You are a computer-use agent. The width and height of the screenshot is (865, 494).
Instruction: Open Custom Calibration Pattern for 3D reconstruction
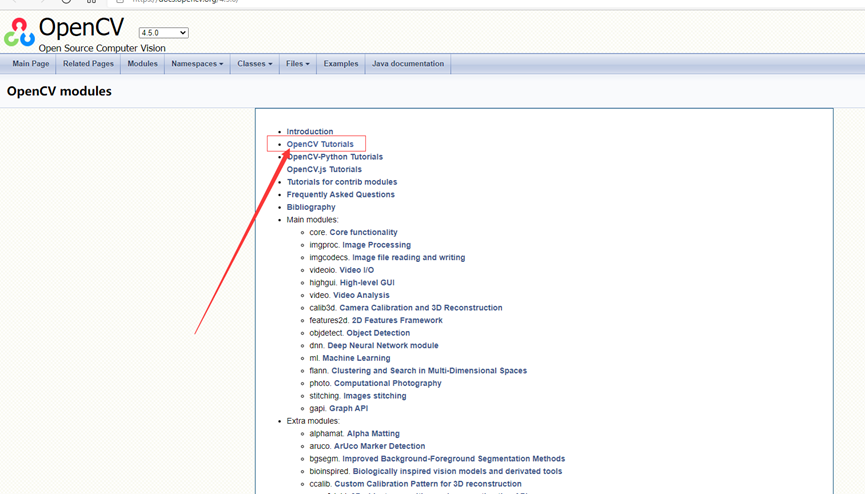[428, 484]
